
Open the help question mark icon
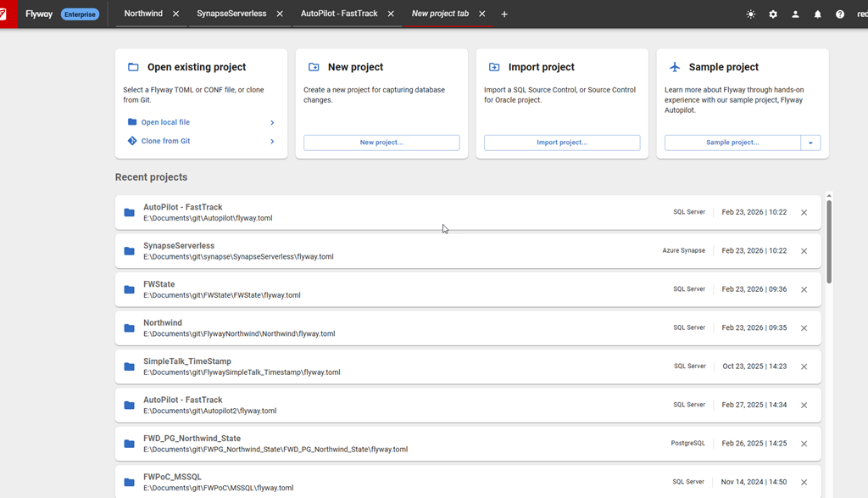tap(840, 14)
